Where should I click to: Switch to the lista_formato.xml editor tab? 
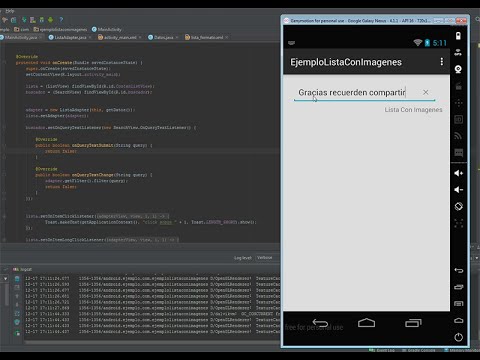206,37
